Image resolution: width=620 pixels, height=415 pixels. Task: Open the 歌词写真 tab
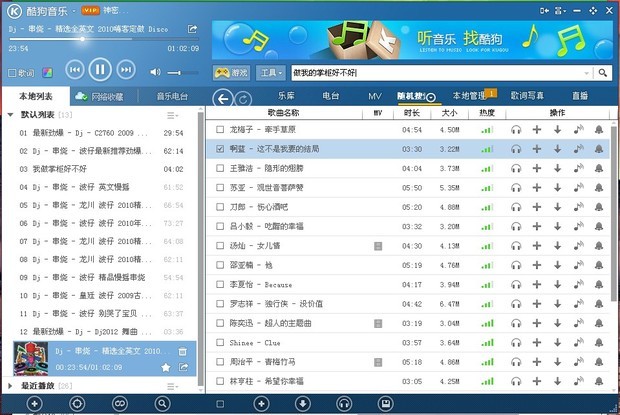click(x=527, y=96)
